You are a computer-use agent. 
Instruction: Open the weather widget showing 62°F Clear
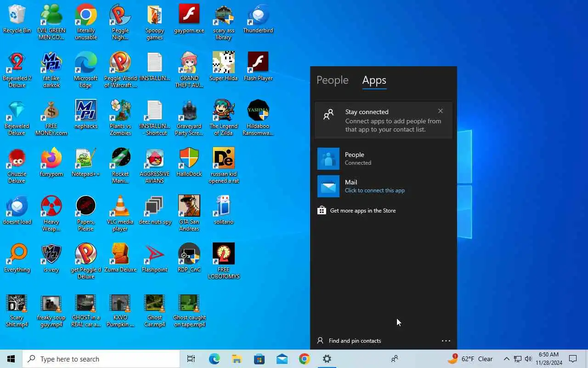coord(470,359)
